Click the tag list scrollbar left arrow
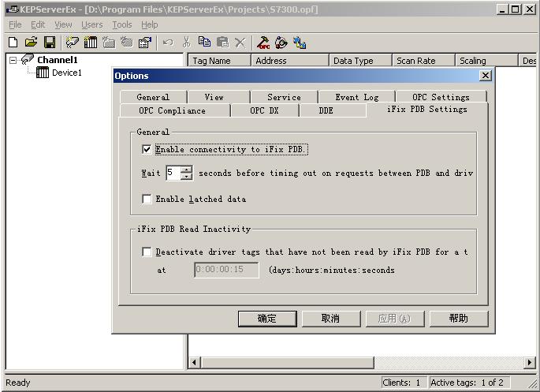Screen dimensions: 540x392 (194, 362)
